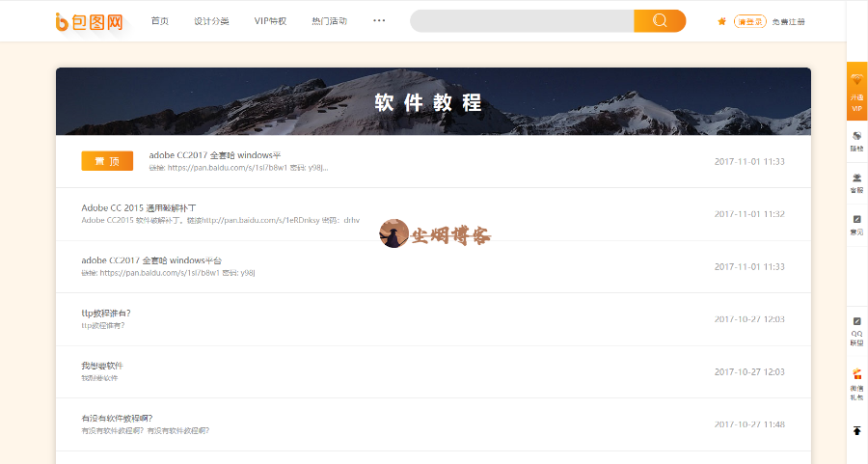The width and height of the screenshot is (868, 464).
Task: Open the QQ联盟 sidebar icon
Action: coord(857,331)
